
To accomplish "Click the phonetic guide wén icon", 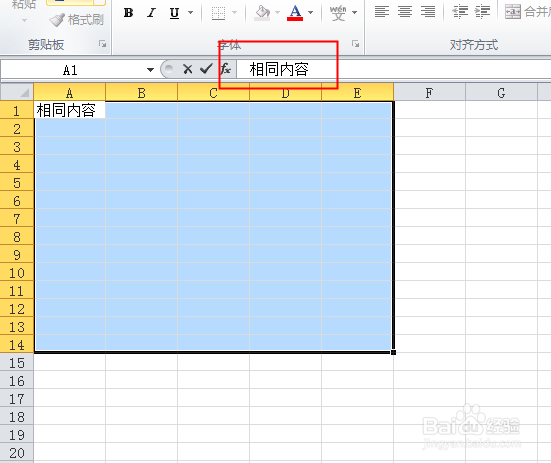I will click(x=338, y=13).
